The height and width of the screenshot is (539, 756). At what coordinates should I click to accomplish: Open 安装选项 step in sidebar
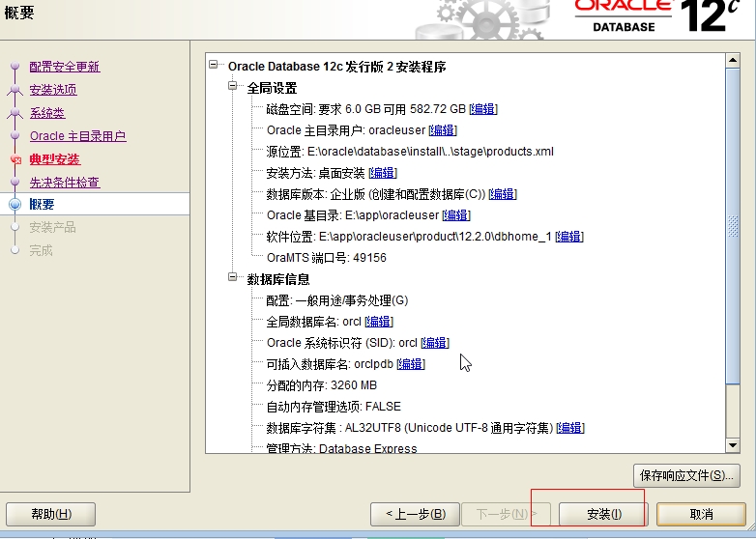click(x=53, y=90)
